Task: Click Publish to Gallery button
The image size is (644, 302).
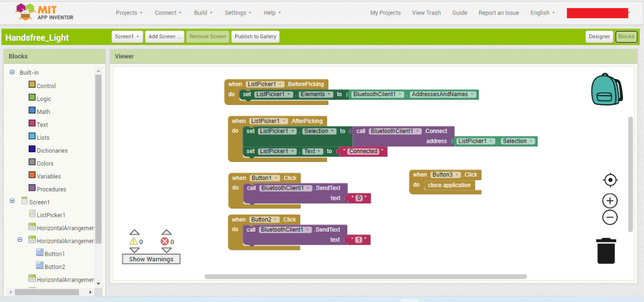Action: pos(255,37)
